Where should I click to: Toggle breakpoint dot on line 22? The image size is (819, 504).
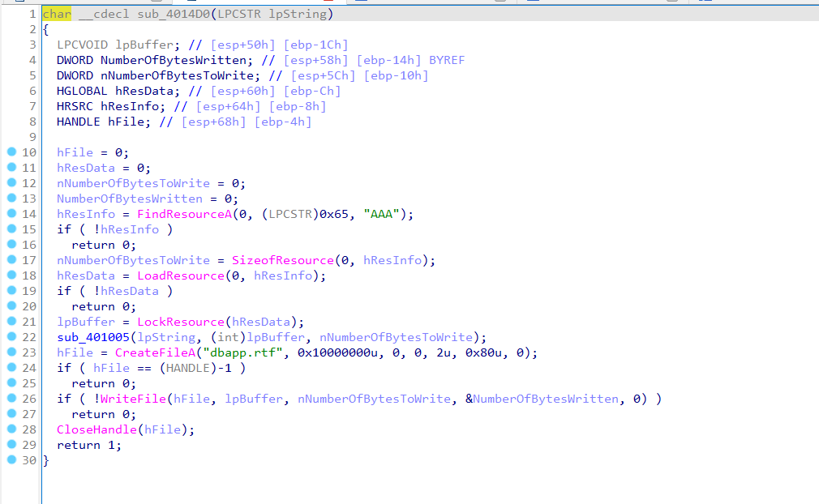pyautogui.click(x=11, y=337)
